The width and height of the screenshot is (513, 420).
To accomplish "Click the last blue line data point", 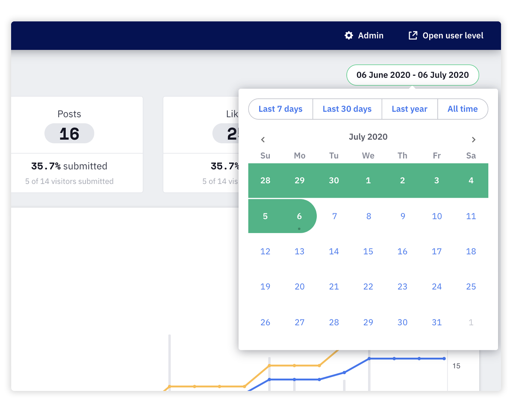I will [444, 358].
